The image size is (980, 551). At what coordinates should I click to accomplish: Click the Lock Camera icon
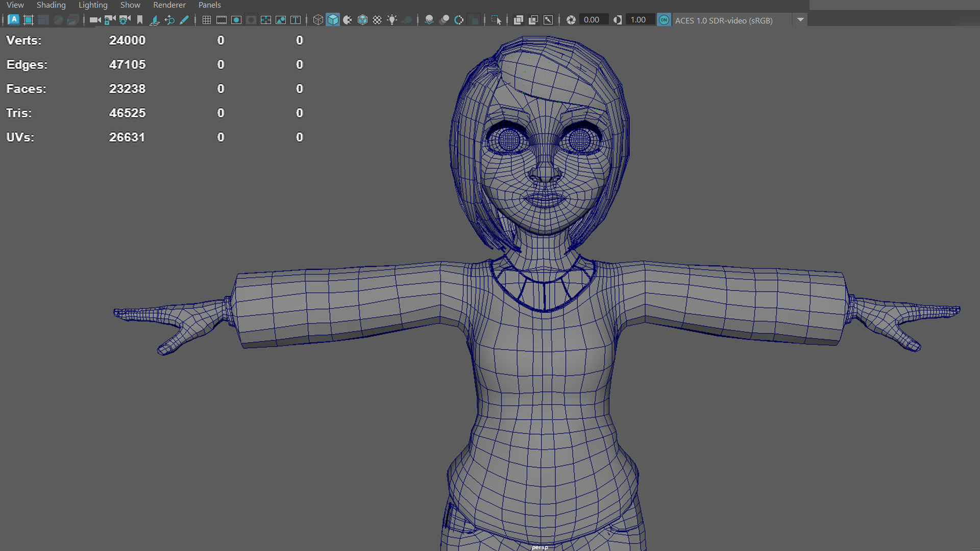[x=110, y=20]
